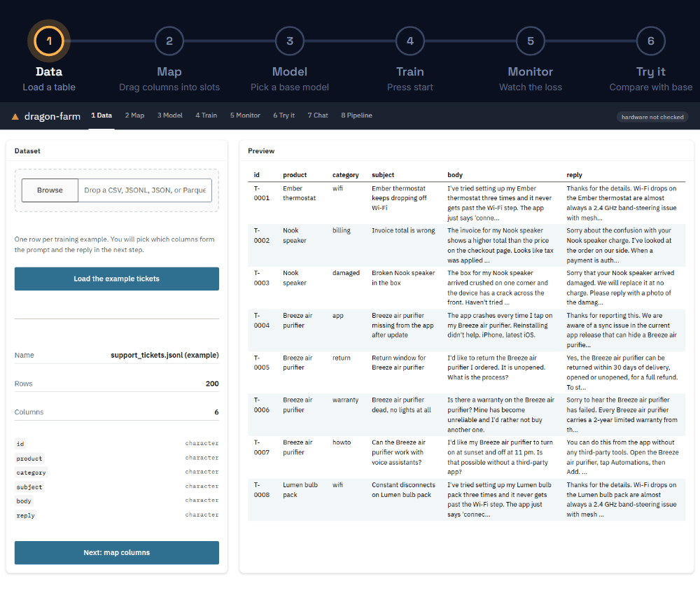
Task: Click the body column header in Preview
Action: click(x=455, y=175)
